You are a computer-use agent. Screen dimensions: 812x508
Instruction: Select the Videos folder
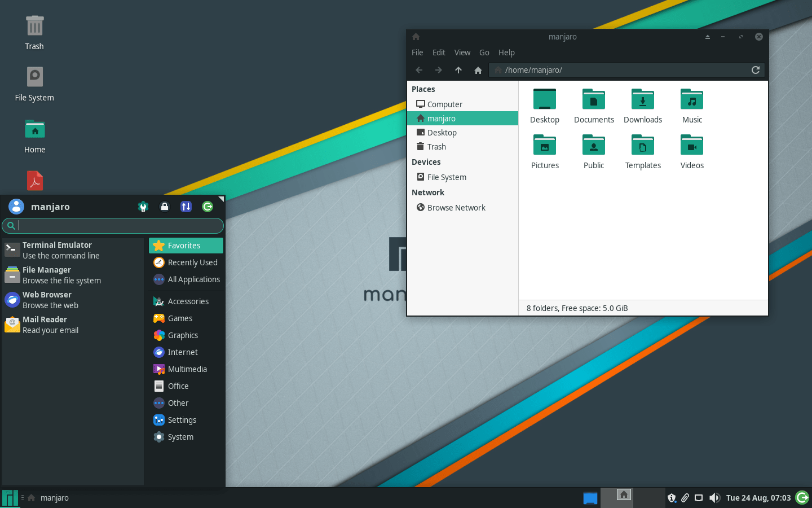(692, 152)
